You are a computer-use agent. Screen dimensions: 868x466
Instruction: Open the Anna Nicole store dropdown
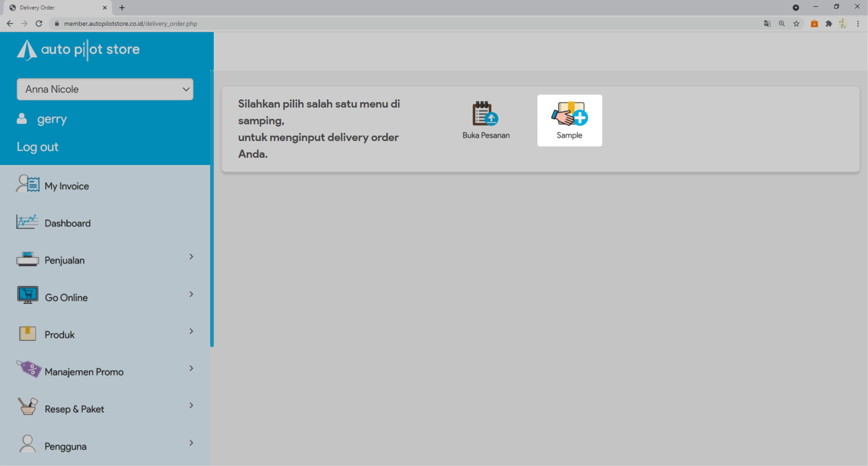click(x=105, y=89)
